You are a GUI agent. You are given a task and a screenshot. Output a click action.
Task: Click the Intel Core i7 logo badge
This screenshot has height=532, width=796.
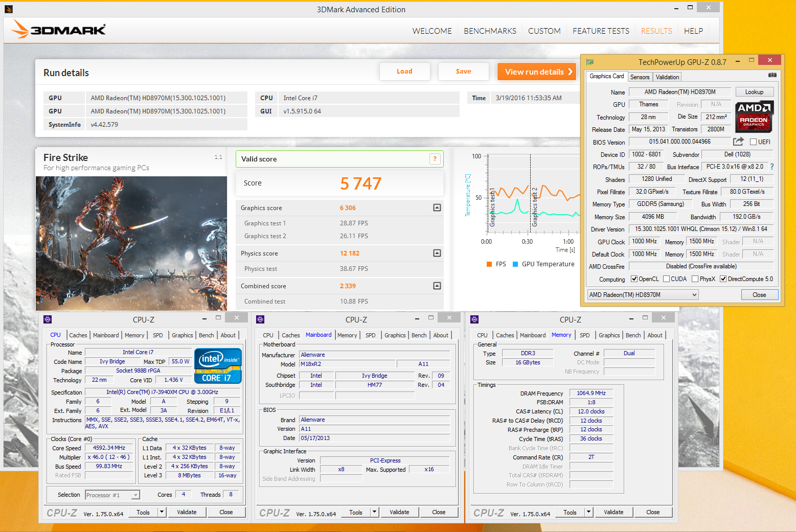click(218, 366)
